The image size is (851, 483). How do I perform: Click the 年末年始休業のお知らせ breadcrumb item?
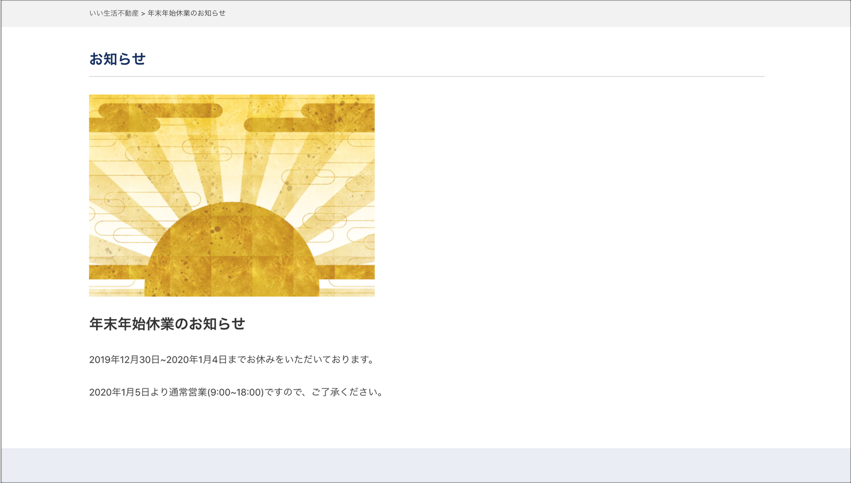187,13
